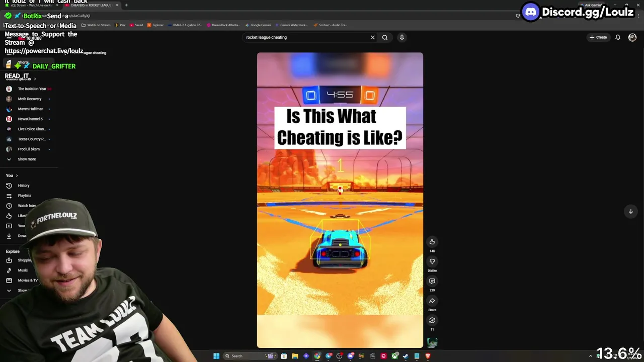Viewport: 644px width, 362px height.
Task: Expand Explore list chevron at bottom
Action: pos(9,290)
